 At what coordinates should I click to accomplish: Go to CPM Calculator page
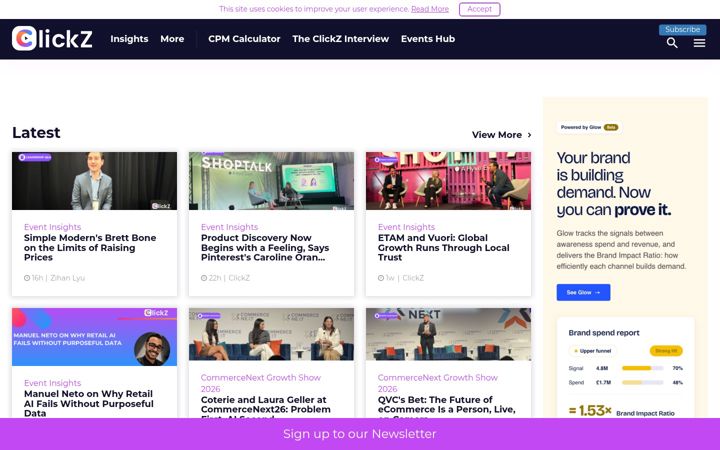(x=244, y=39)
